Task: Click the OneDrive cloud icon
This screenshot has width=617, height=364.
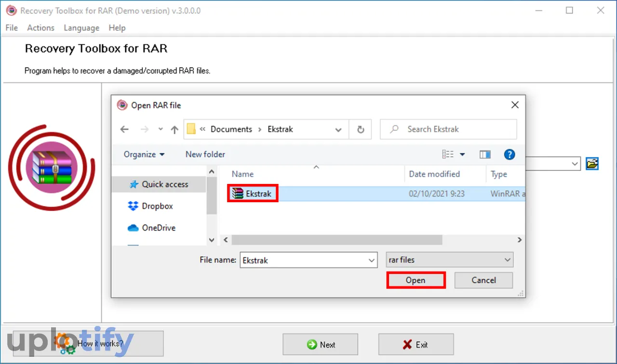Action: tap(133, 228)
